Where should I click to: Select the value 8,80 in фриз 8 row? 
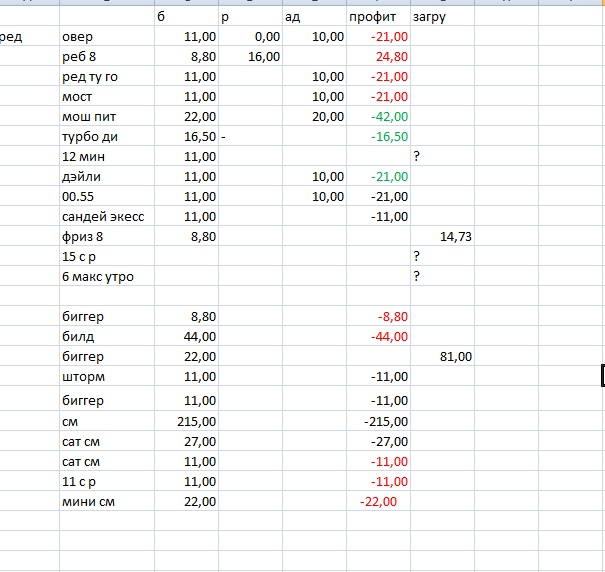203,237
